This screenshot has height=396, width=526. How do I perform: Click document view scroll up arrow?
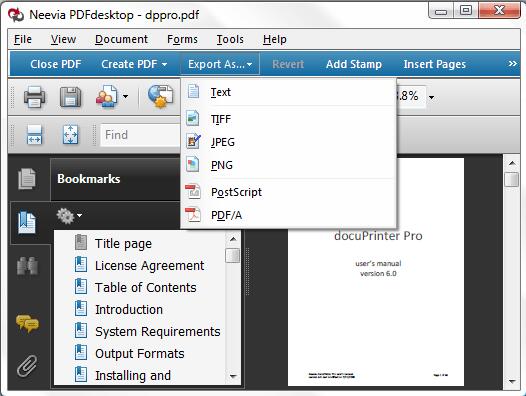pos(512,163)
